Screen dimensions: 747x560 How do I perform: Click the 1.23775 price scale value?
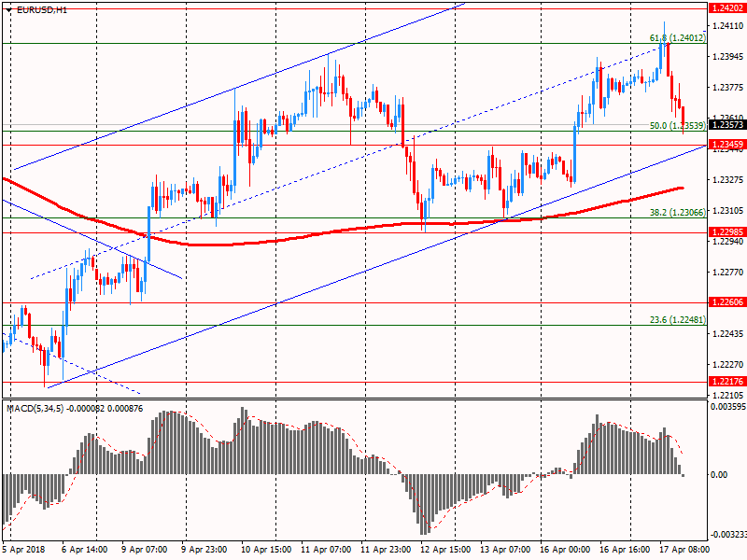click(727, 87)
